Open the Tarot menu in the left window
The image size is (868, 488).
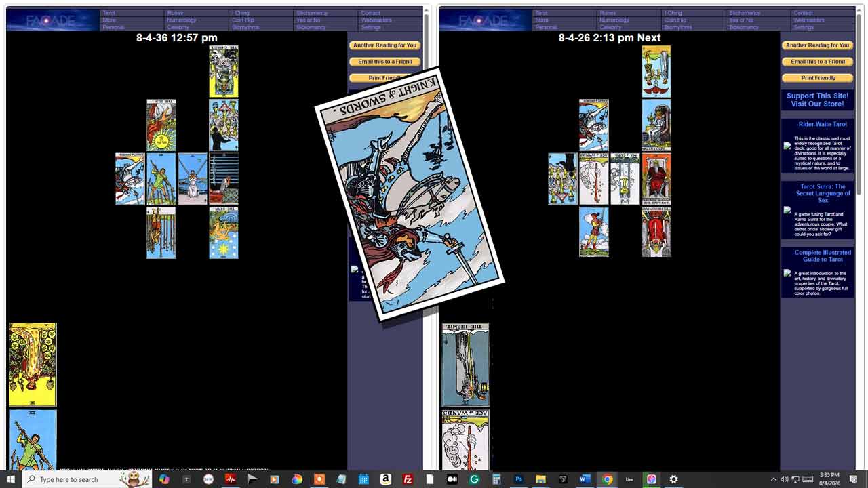pos(108,13)
